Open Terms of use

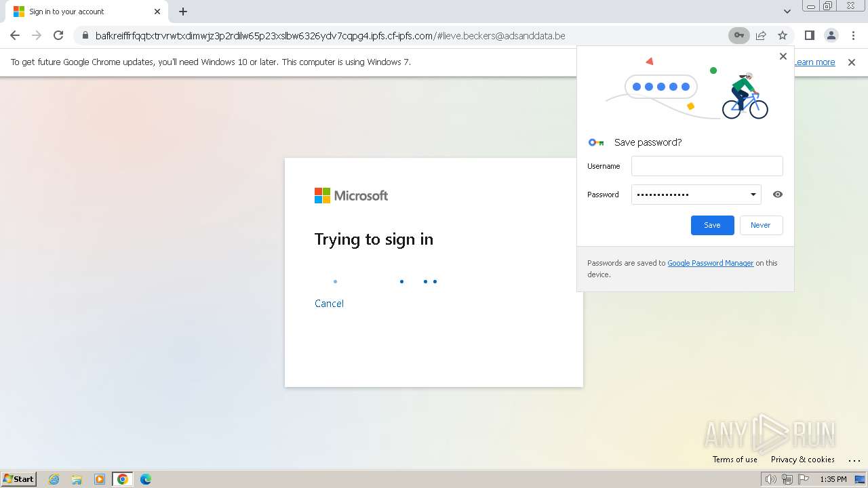(734, 460)
